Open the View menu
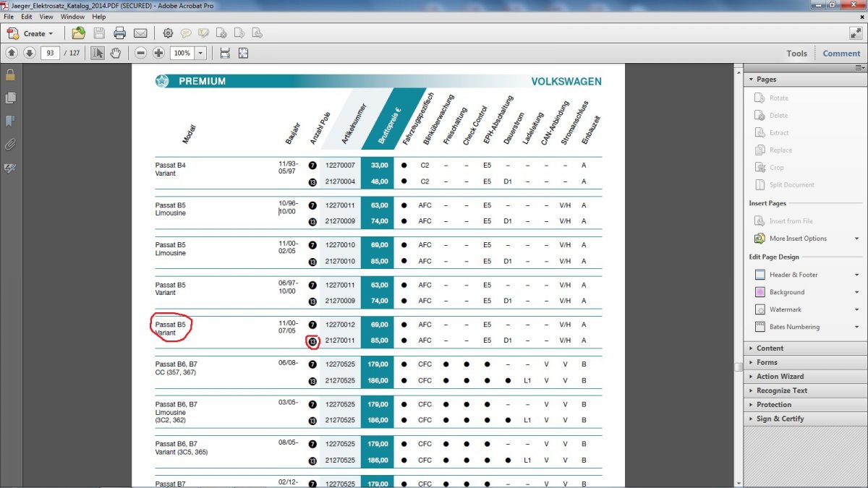Image resolution: width=868 pixels, height=488 pixels. tap(46, 17)
